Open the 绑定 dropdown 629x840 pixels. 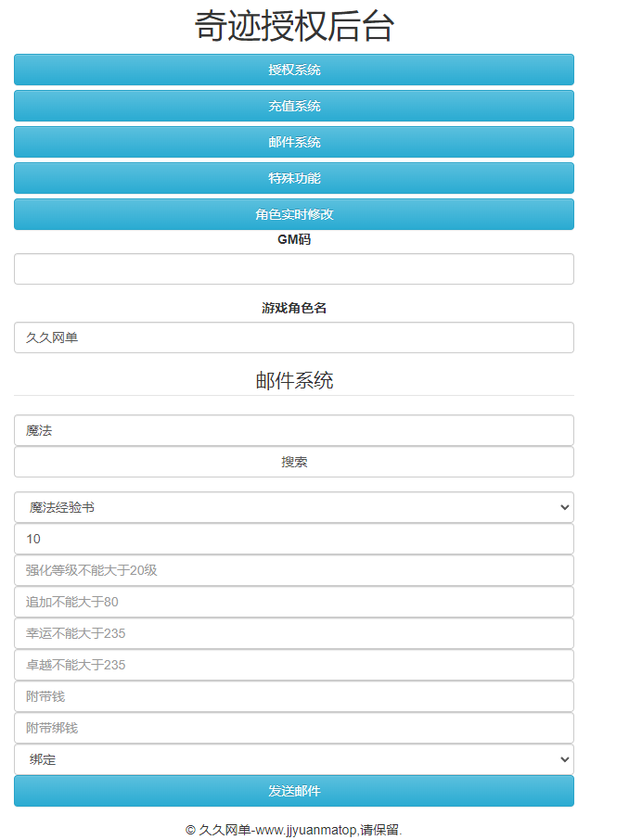coord(294,759)
